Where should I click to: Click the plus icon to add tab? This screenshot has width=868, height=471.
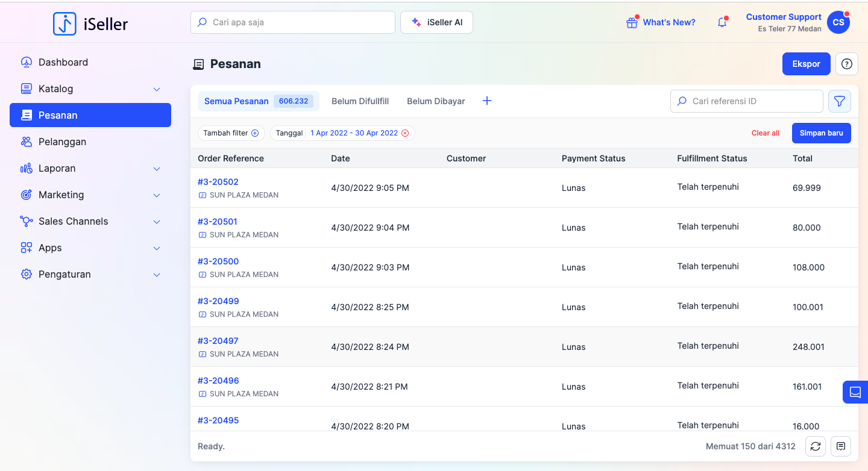click(487, 101)
